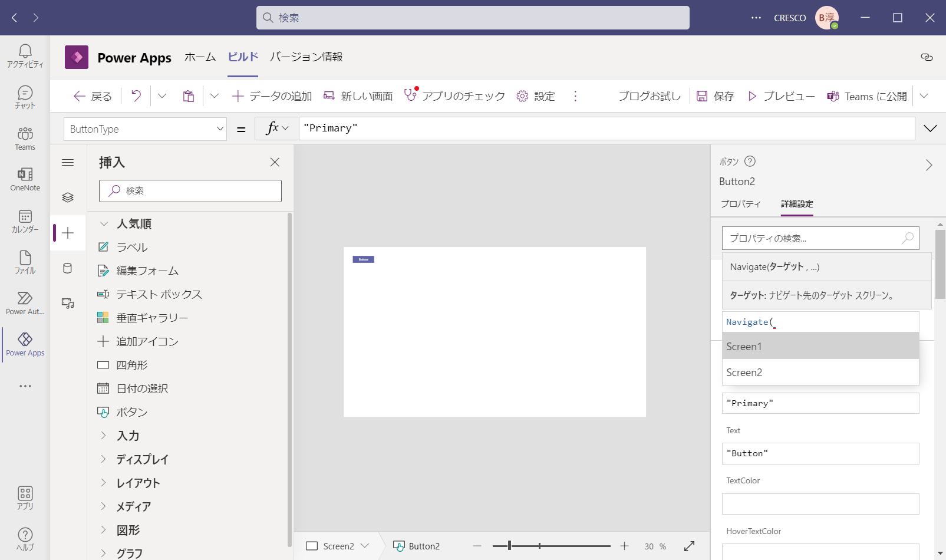Open the Chat icon in Teams sidebar
The width and height of the screenshot is (946, 560).
click(x=25, y=97)
